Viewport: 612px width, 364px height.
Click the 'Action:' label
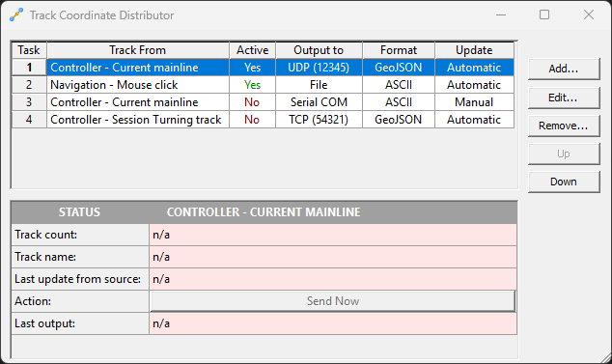[33, 301]
